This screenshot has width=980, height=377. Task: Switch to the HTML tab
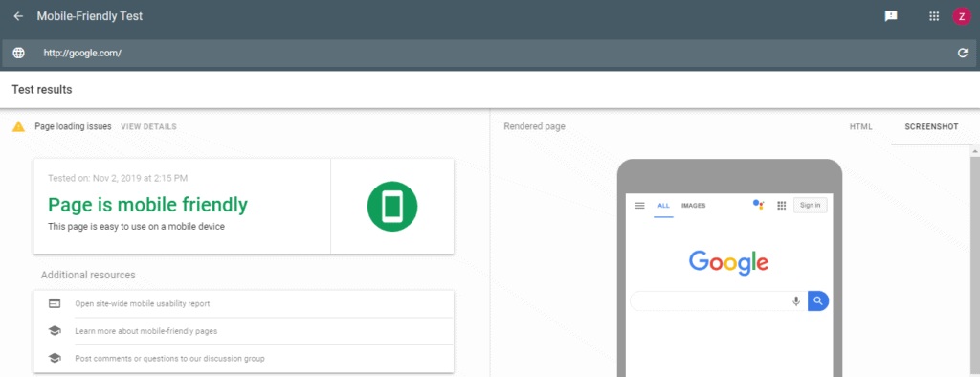[x=860, y=127]
